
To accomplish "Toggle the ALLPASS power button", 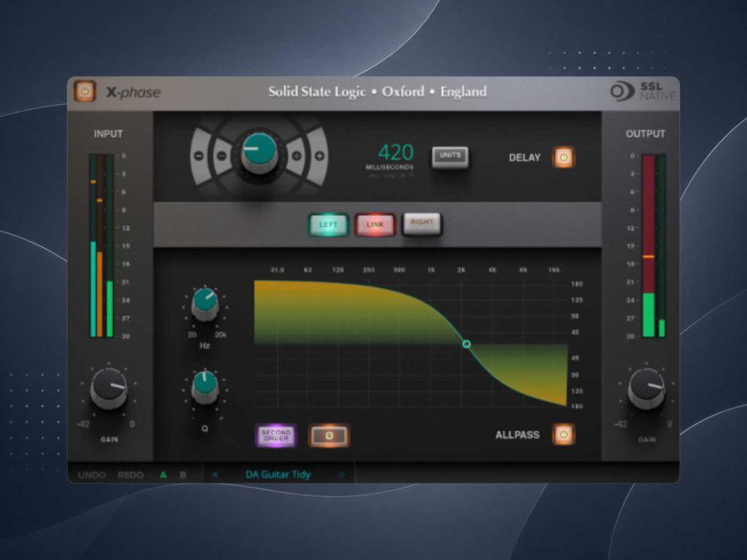I will point(563,435).
